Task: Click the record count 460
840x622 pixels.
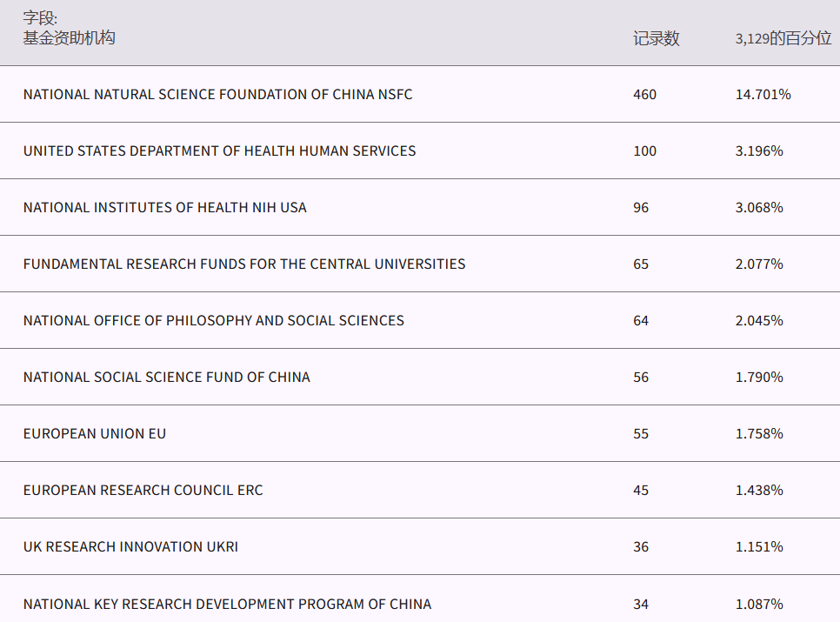Action: click(x=644, y=94)
